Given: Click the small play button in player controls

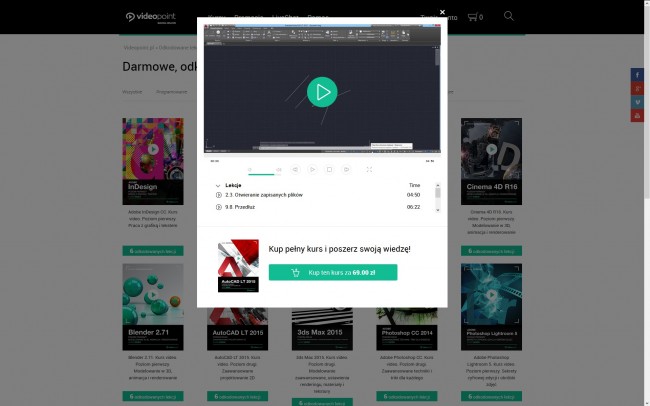Looking at the screenshot, I should [312, 169].
